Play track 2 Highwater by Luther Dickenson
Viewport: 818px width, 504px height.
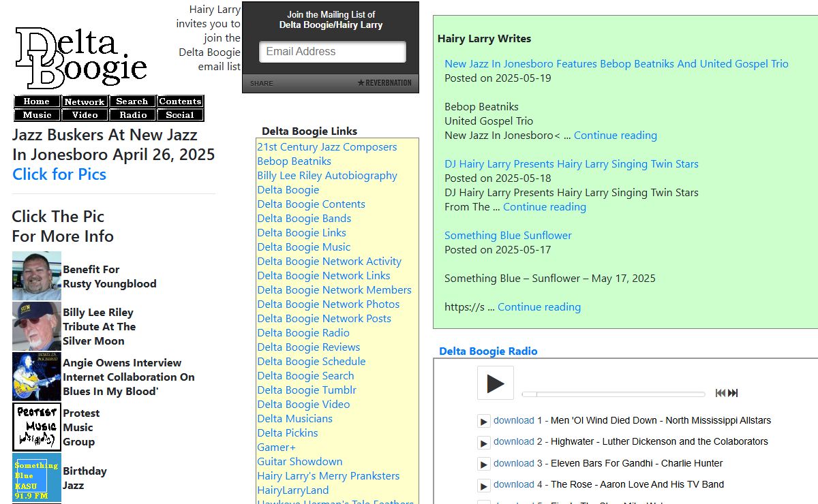pos(484,443)
